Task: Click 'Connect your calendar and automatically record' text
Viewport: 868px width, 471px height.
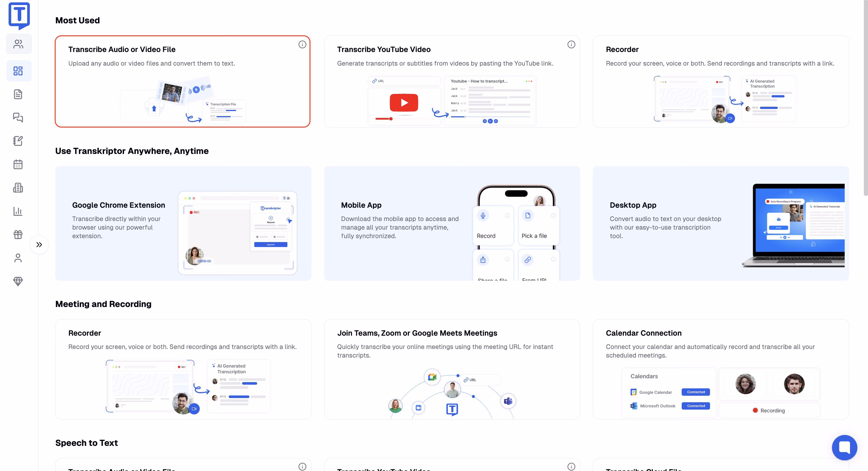Action: pos(710,351)
